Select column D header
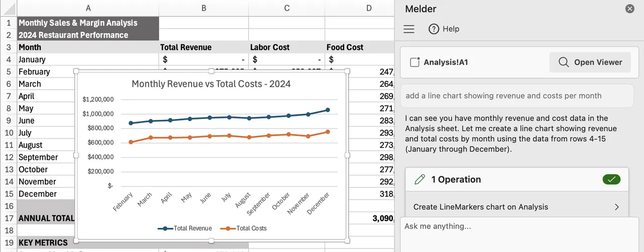This screenshot has width=644, height=252. coord(369,8)
